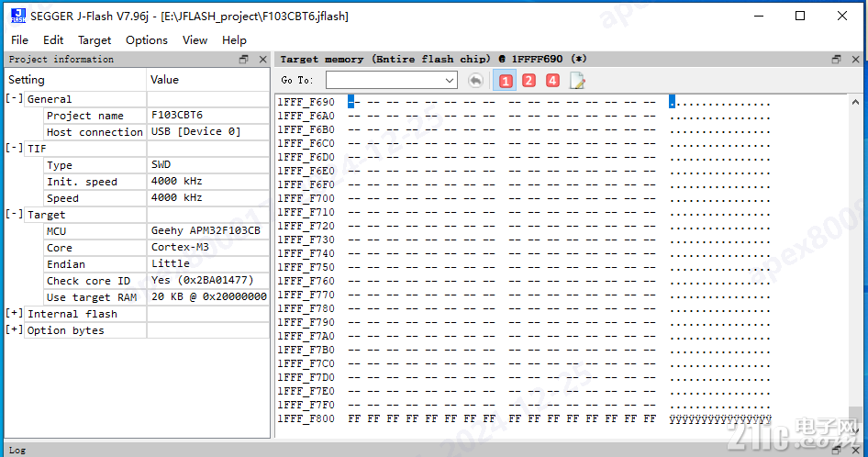Click the go back arrow icon
Screen dimensions: 868x457
(475, 81)
